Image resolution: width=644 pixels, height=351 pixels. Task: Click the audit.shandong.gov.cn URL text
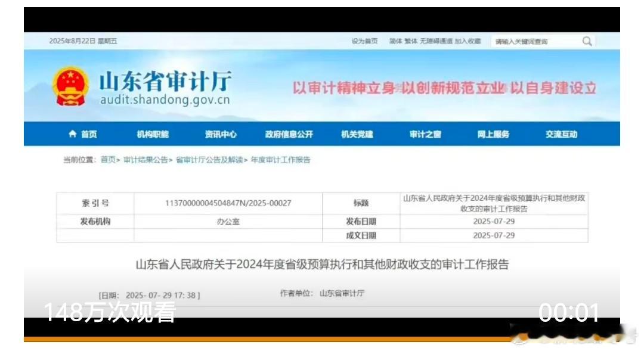coord(165,100)
